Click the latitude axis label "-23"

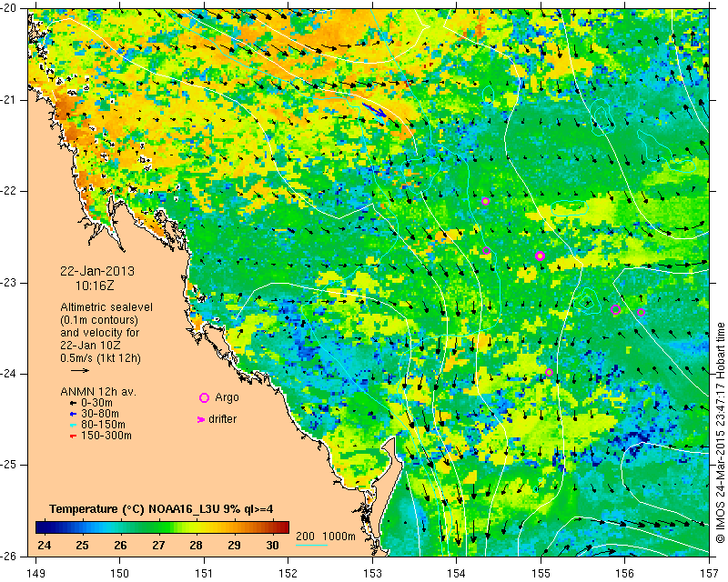[9, 282]
